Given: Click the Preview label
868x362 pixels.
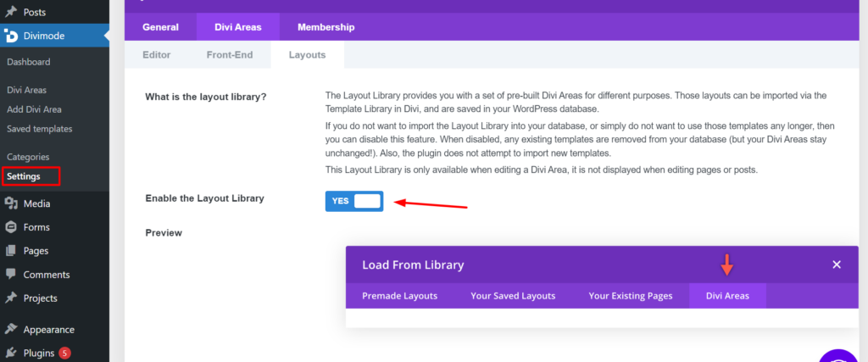Looking at the screenshot, I should coord(164,233).
